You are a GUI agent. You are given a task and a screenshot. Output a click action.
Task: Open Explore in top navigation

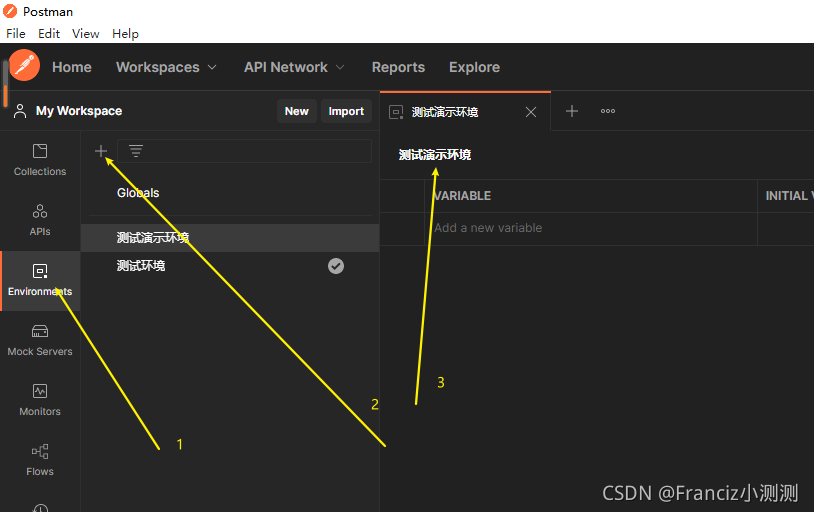pyautogui.click(x=474, y=67)
